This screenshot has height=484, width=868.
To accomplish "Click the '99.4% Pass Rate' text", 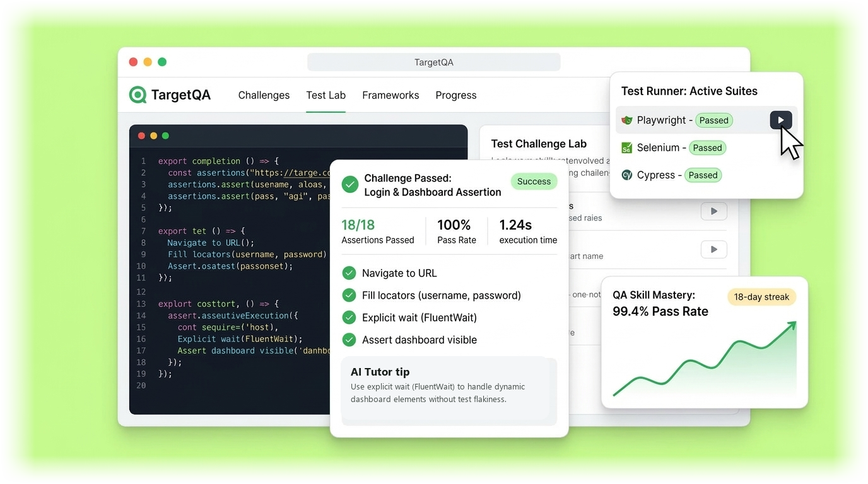I will 660,311.
